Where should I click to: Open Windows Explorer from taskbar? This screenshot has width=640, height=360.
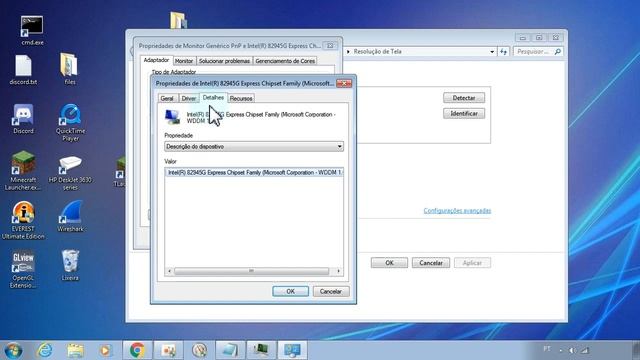pyautogui.click(x=75, y=350)
